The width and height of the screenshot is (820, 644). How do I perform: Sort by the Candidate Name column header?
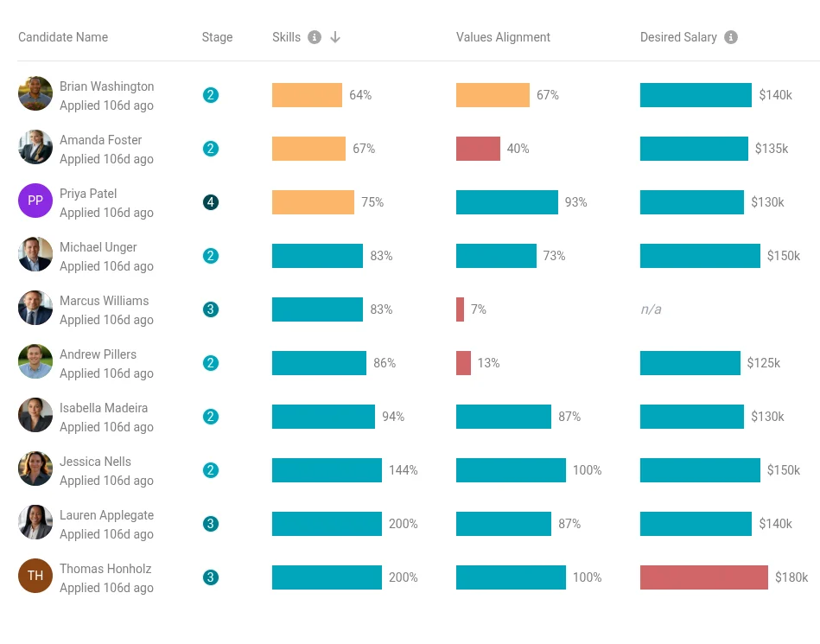click(x=63, y=37)
